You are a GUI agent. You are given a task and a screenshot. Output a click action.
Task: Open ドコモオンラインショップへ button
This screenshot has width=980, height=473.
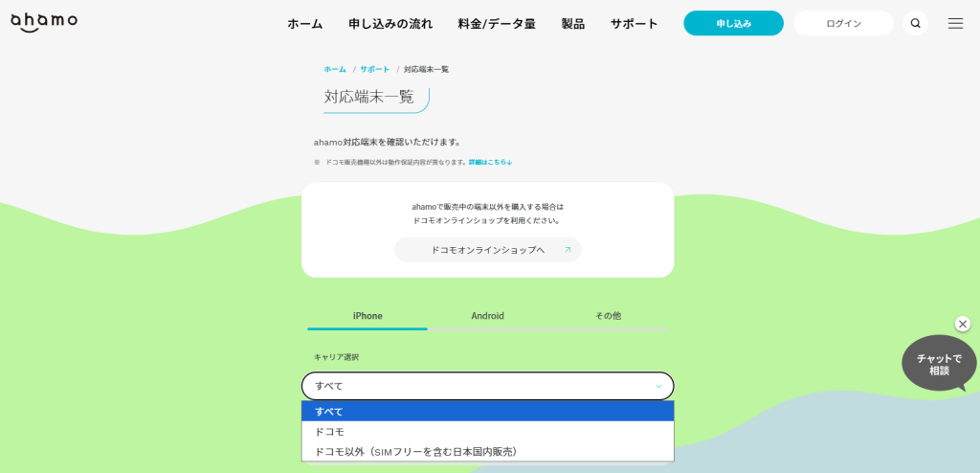487,250
